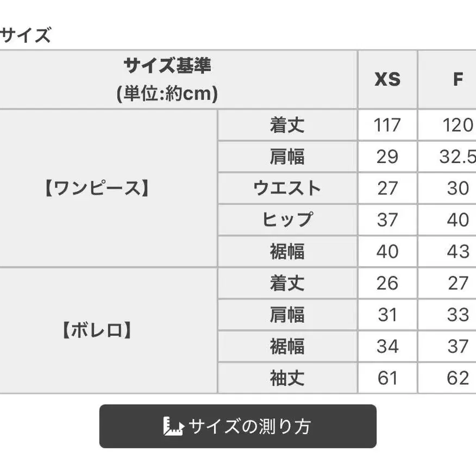Click the ruler icon on the measuring button

(174, 427)
